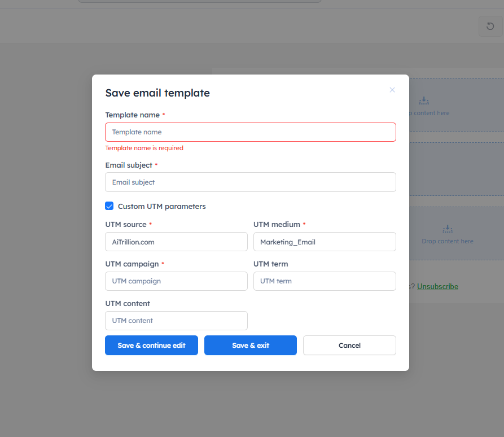The width and height of the screenshot is (504, 437).
Task: Click the upper drop content download icon
Action: point(424,100)
